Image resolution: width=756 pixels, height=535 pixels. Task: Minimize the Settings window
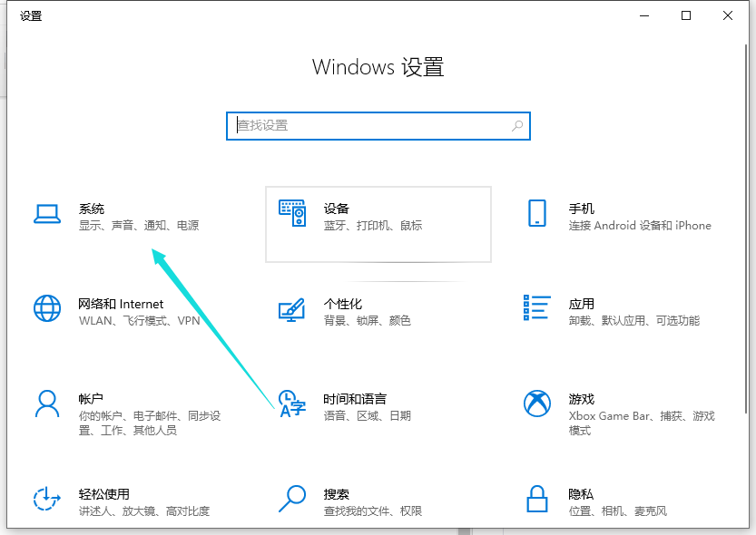coord(643,15)
